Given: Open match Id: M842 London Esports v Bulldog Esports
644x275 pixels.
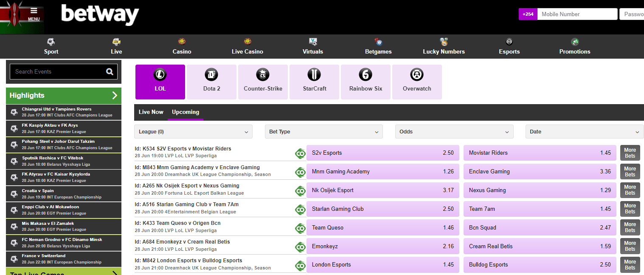Looking at the screenshot, I should pos(188,261).
